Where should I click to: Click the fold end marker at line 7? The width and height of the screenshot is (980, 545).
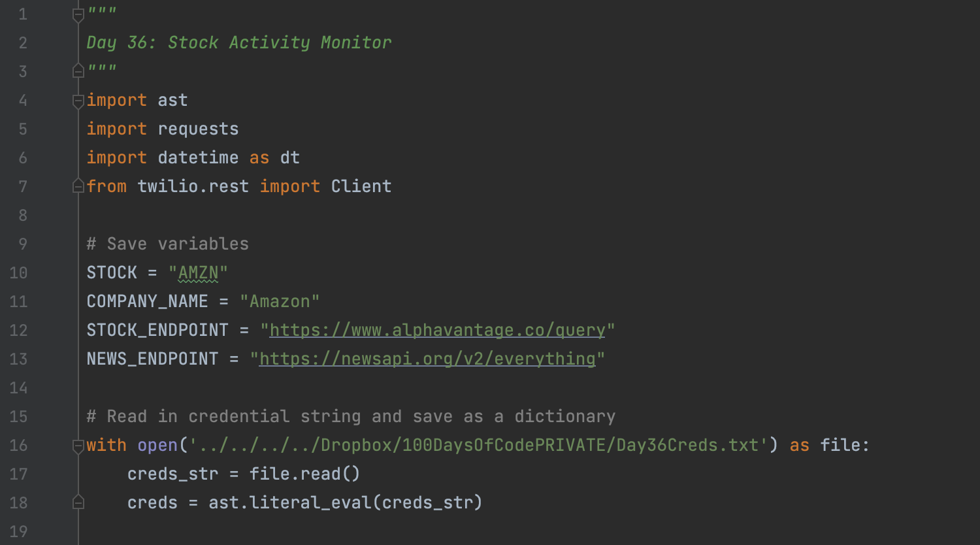[x=78, y=186]
